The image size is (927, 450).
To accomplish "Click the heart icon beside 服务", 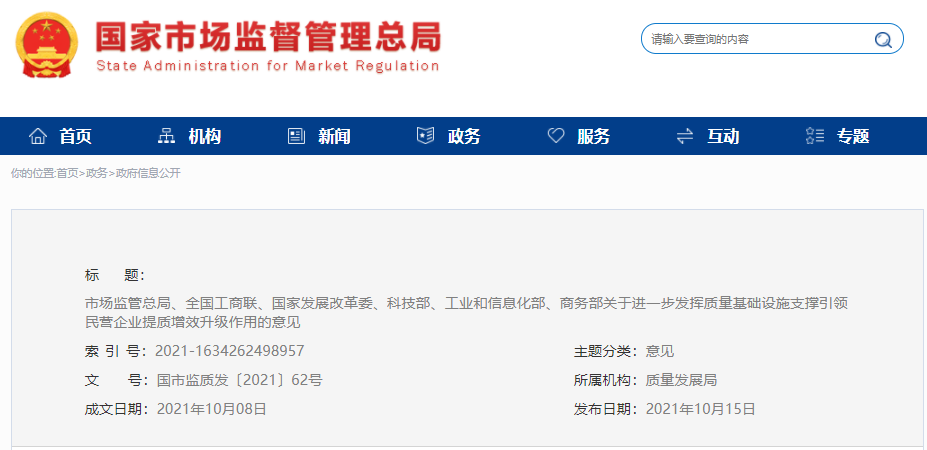I will click(556, 136).
